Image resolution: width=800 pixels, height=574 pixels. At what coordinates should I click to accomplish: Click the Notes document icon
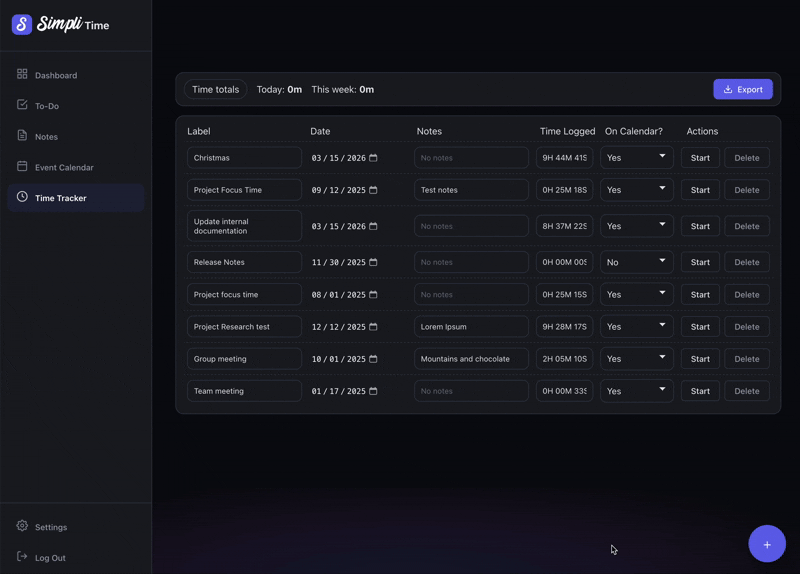click(22, 136)
